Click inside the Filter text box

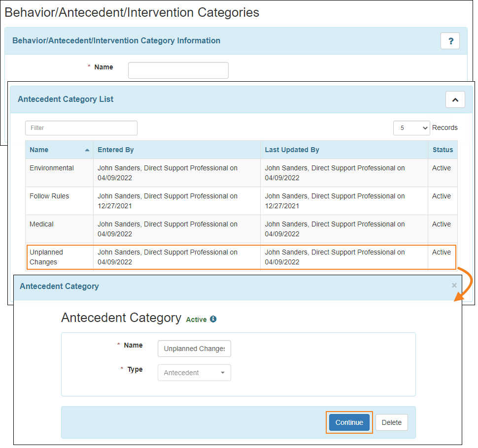click(x=81, y=128)
